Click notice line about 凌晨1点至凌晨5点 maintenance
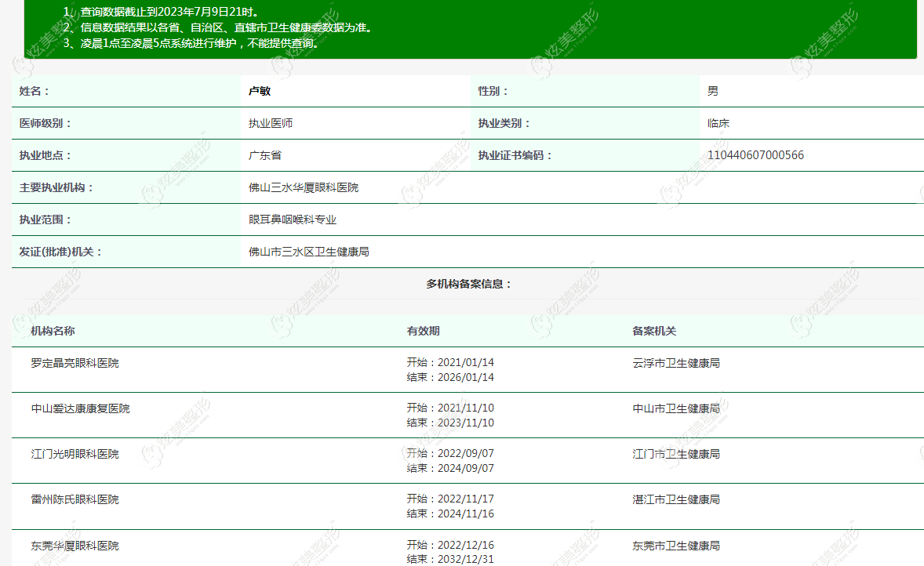Viewport: 924px width, 566px height. point(193,43)
